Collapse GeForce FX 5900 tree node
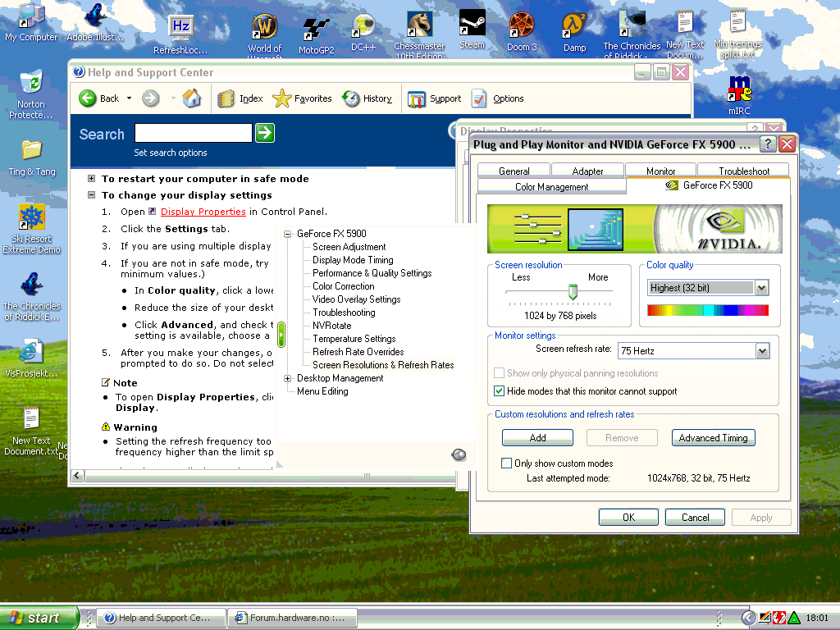 288,234
